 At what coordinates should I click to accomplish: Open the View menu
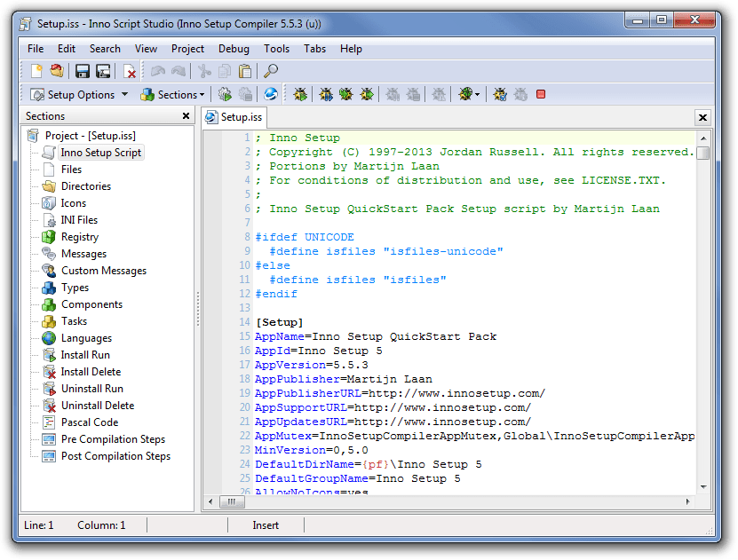[146, 49]
